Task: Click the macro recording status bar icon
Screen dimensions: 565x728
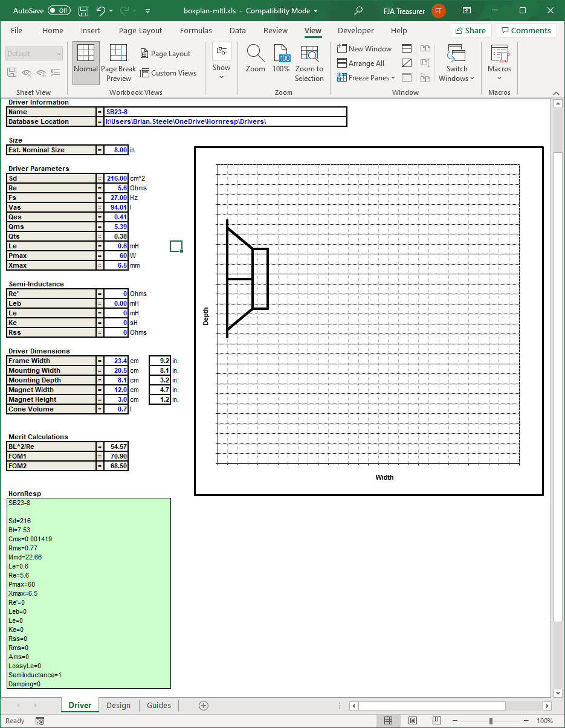Action: click(40, 721)
